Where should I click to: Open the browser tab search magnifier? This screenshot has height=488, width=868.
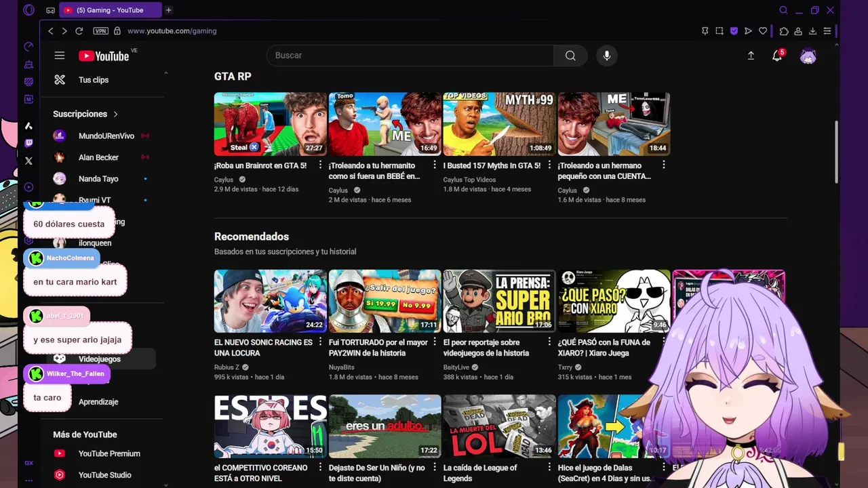point(783,10)
